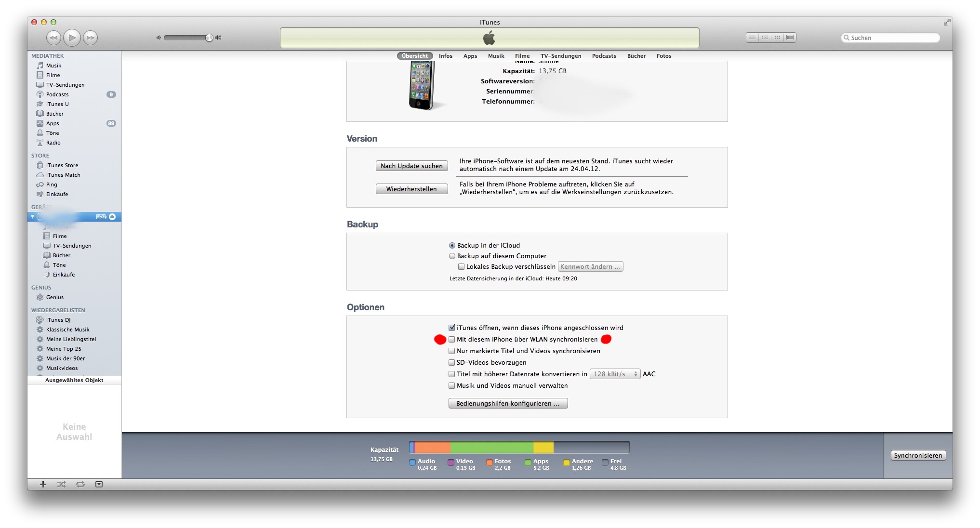Click Kennwort ändern button
This screenshot has width=980, height=528.
(590, 266)
